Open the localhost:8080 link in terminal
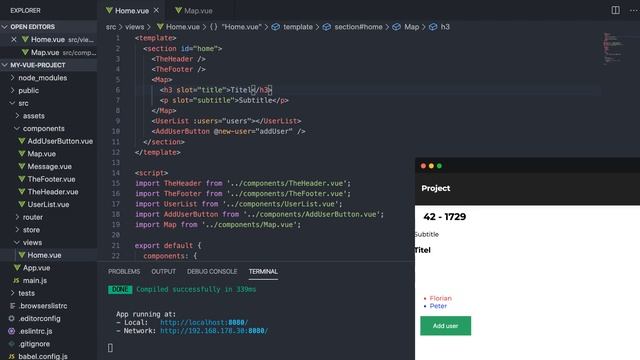Image resolution: width=640 pixels, height=360 pixels. coord(204,322)
